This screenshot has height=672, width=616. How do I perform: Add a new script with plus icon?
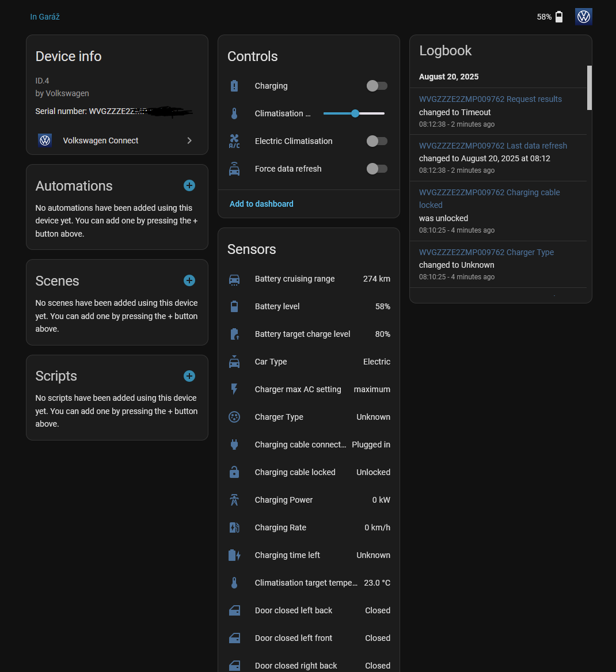click(189, 376)
